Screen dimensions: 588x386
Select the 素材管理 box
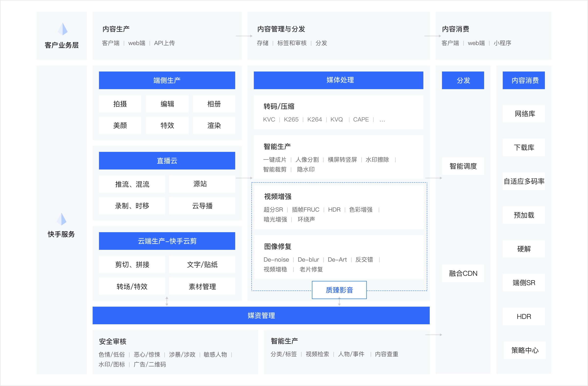tap(202, 286)
